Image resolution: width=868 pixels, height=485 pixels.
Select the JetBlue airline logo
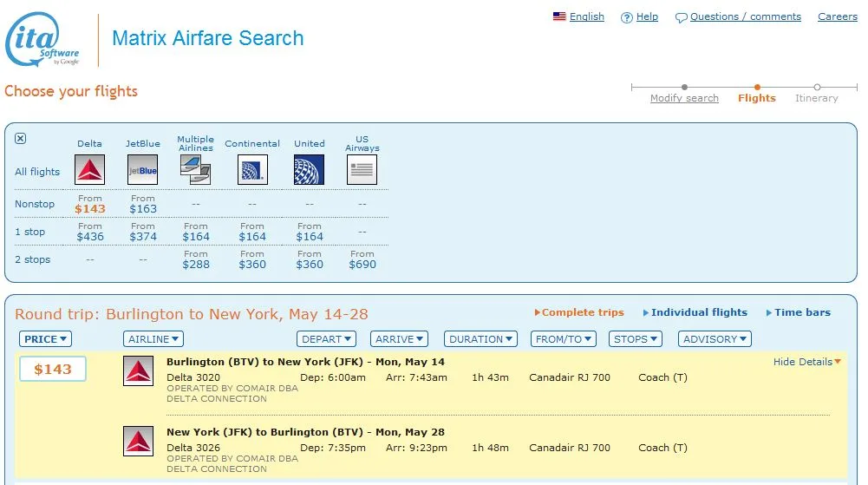point(143,169)
